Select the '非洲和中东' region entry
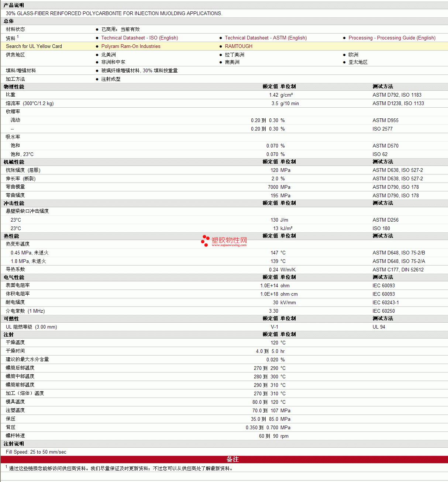Image resolution: width=448 pixels, height=482 pixels. coord(113,62)
